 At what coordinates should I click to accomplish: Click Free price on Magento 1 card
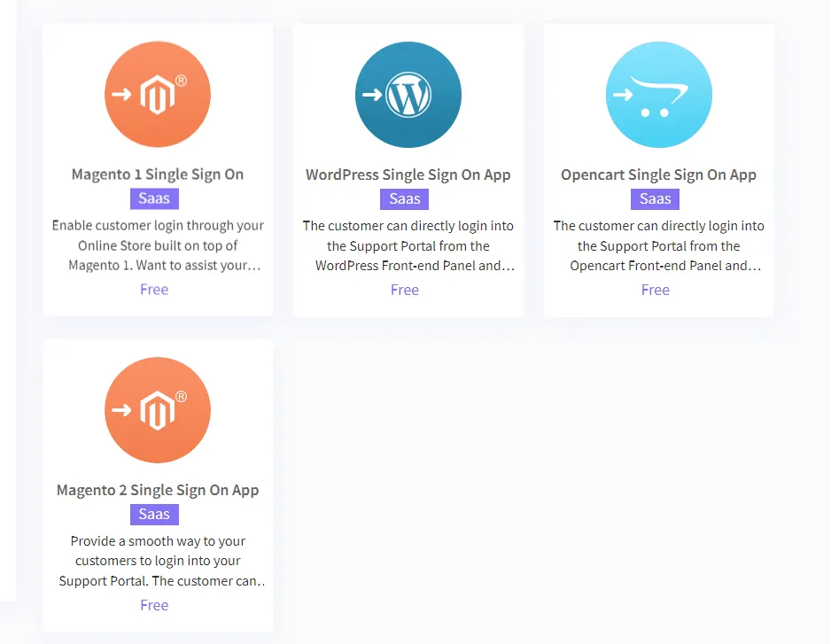point(154,290)
